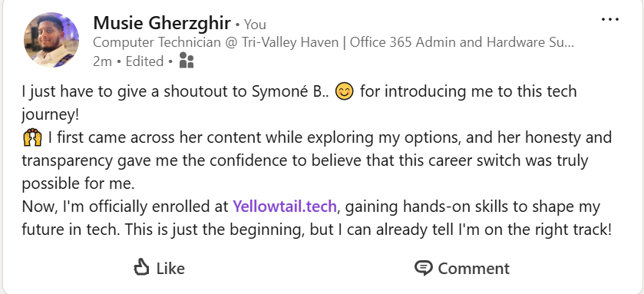The width and height of the screenshot is (644, 294).
Task: Follow the Yellowtail.tech link
Action: coord(285,206)
